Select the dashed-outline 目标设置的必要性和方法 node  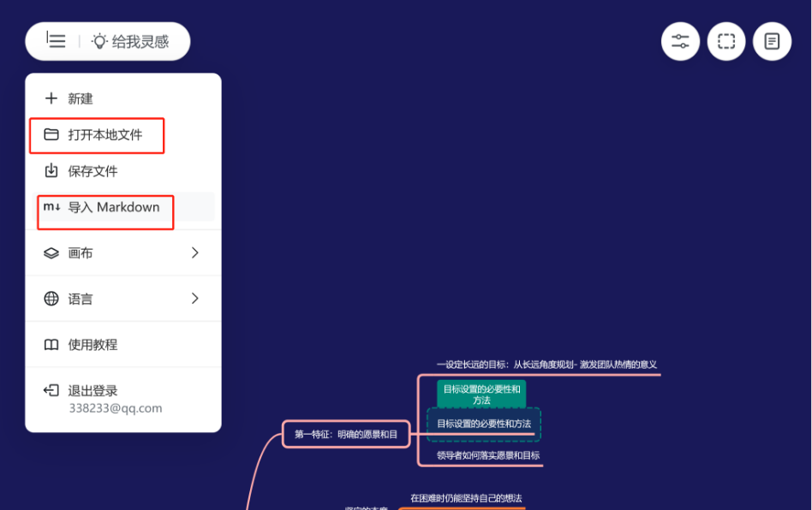(484, 424)
